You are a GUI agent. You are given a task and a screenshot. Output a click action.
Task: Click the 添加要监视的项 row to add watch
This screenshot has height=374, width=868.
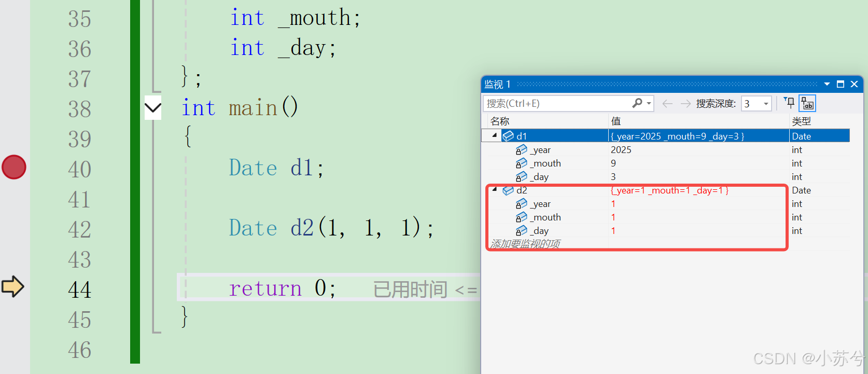point(525,244)
